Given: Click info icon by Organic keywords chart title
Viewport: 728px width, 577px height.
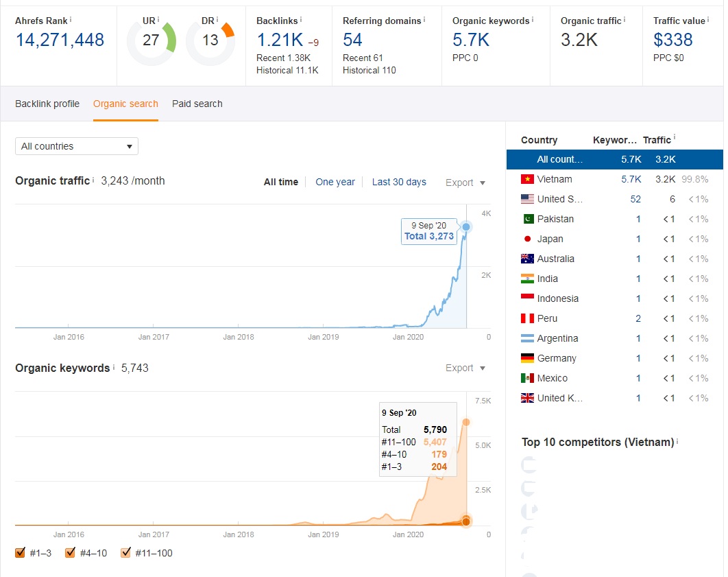Looking at the screenshot, I should (x=114, y=367).
